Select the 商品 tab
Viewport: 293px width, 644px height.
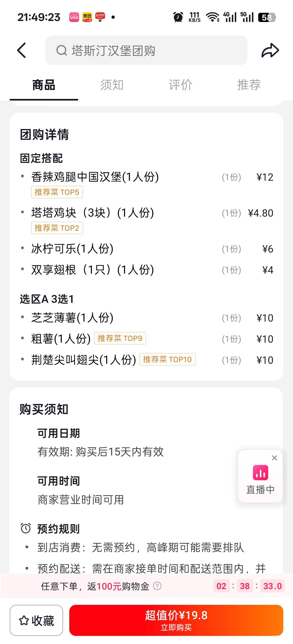tap(44, 85)
